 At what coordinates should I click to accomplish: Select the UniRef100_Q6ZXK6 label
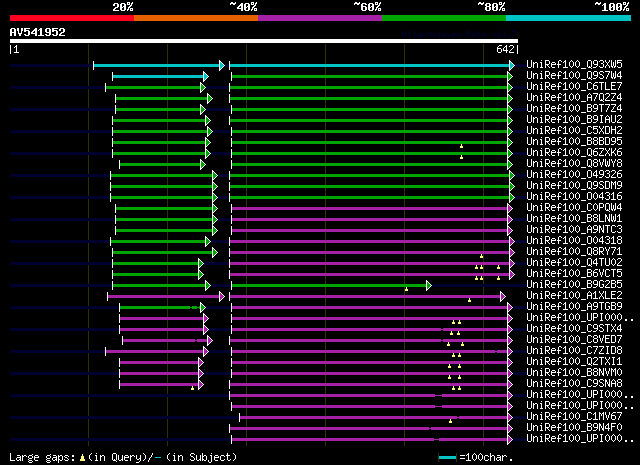(574, 153)
